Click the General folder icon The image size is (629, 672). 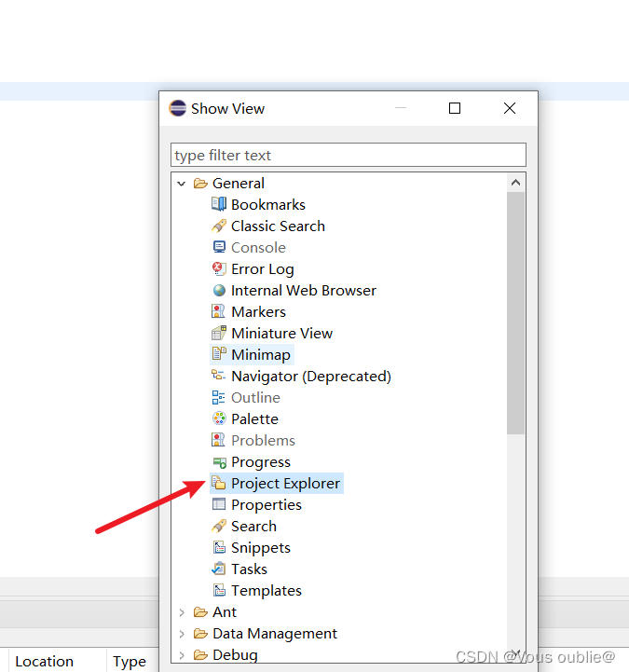tap(200, 184)
